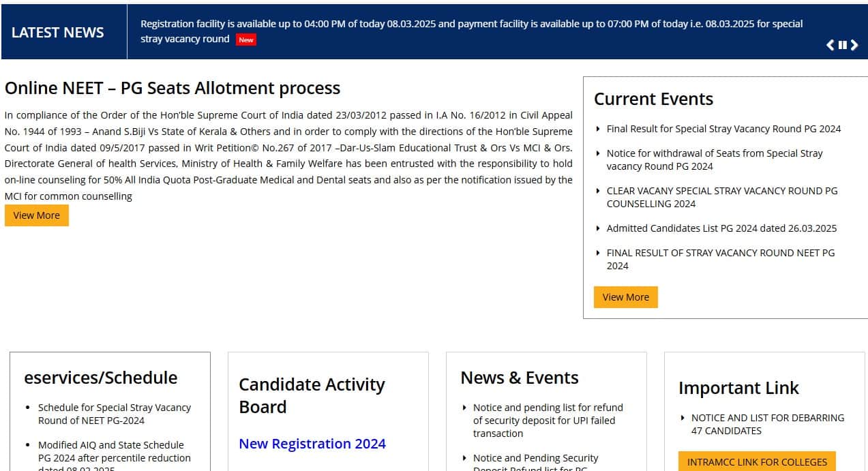Open CLEAR VACANY SPECIAL STRAY counselling notice

click(722, 197)
